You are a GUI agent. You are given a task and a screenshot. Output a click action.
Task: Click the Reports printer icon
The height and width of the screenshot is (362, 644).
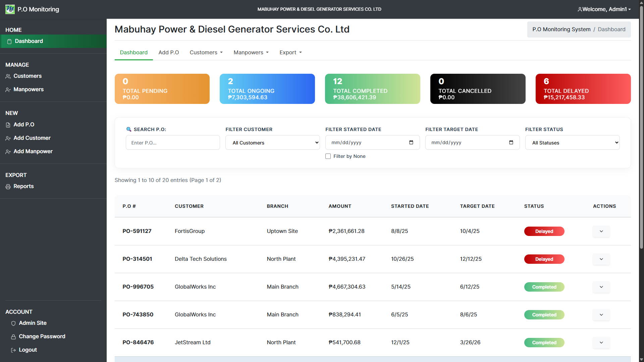[8, 187]
